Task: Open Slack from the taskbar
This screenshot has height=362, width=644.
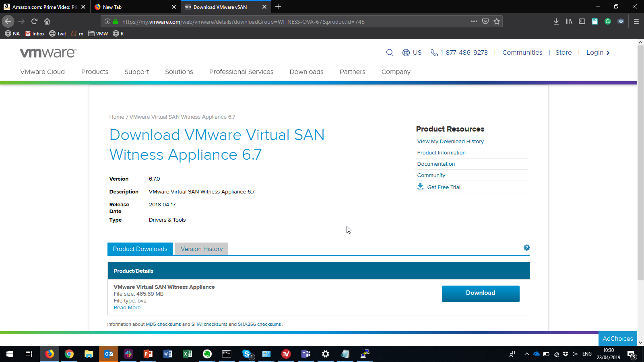Action: coord(128,354)
